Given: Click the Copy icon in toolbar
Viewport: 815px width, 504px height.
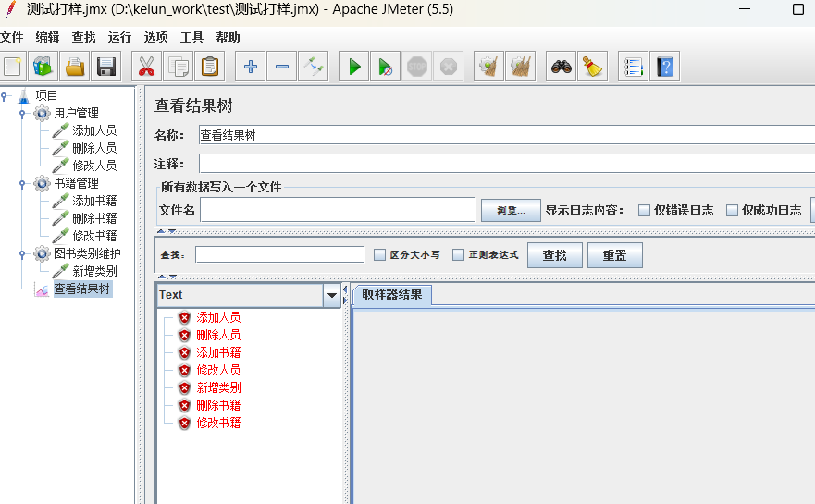Looking at the screenshot, I should (179, 67).
